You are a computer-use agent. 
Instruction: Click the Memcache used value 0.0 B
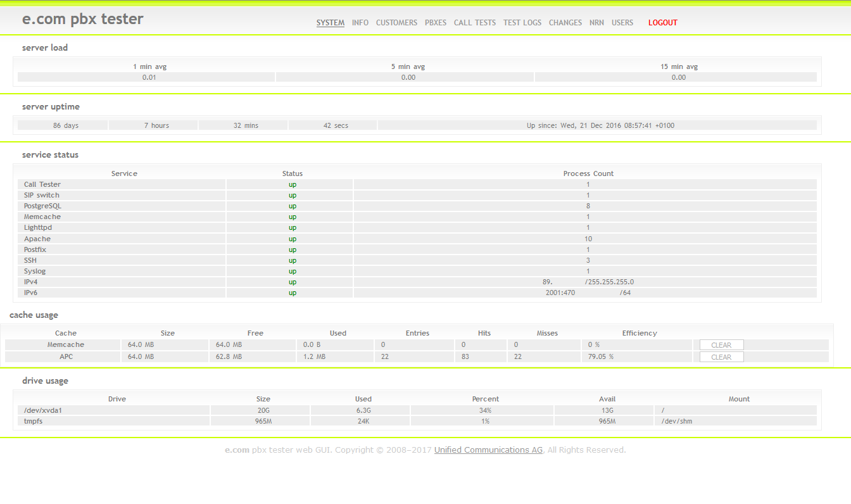tap(312, 345)
